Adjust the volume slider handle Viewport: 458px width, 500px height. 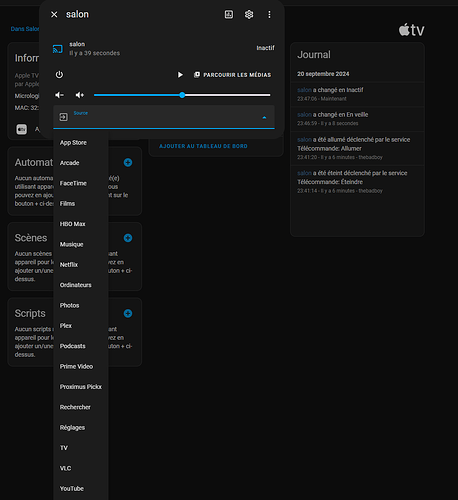(182, 95)
